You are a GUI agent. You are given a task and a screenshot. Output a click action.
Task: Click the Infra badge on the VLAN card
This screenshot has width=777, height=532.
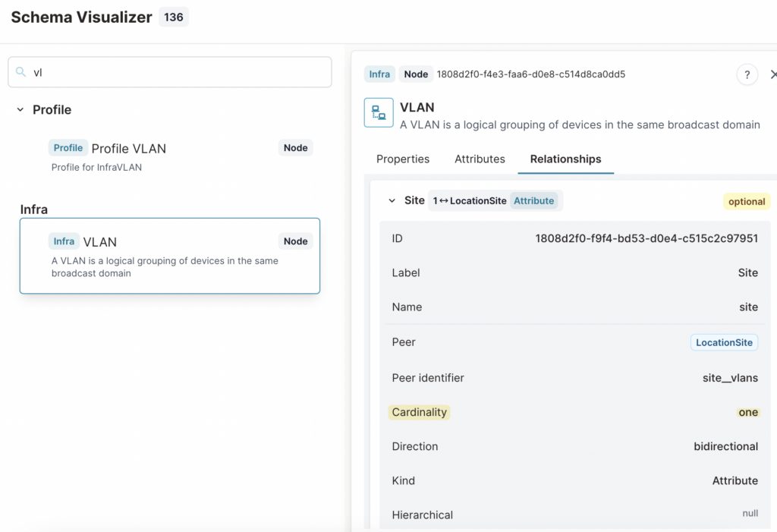(64, 241)
